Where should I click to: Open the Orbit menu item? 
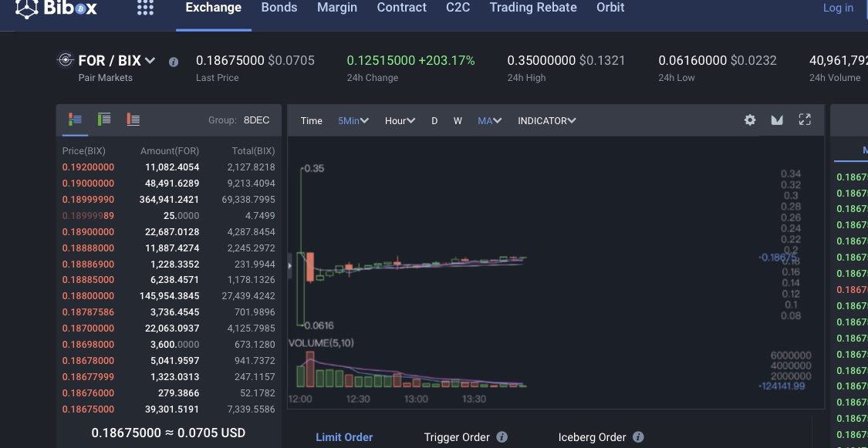(x=610, y=8)
